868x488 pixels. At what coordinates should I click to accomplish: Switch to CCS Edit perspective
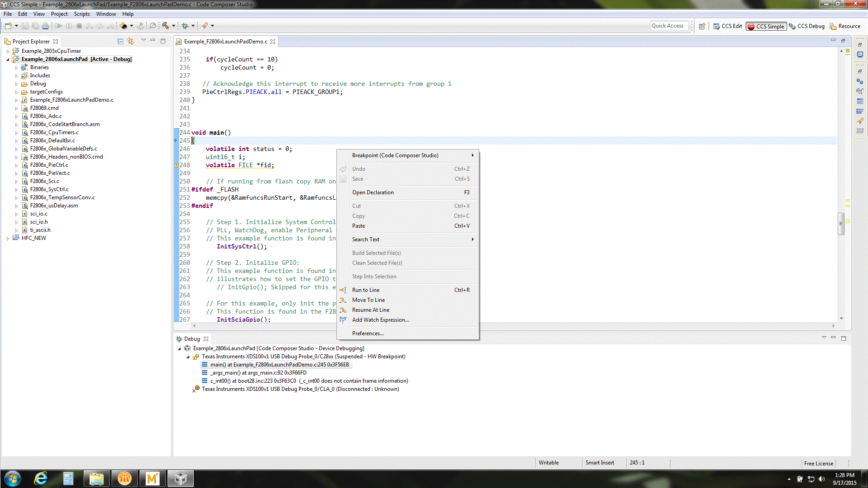[x=728, y=26]
